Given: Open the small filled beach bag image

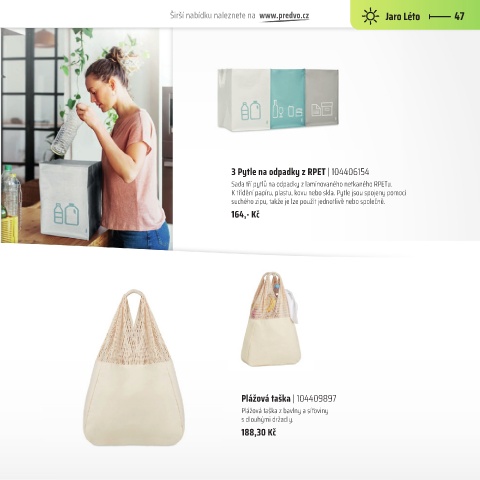Looking at the screenshot, I should coord(271,319).
